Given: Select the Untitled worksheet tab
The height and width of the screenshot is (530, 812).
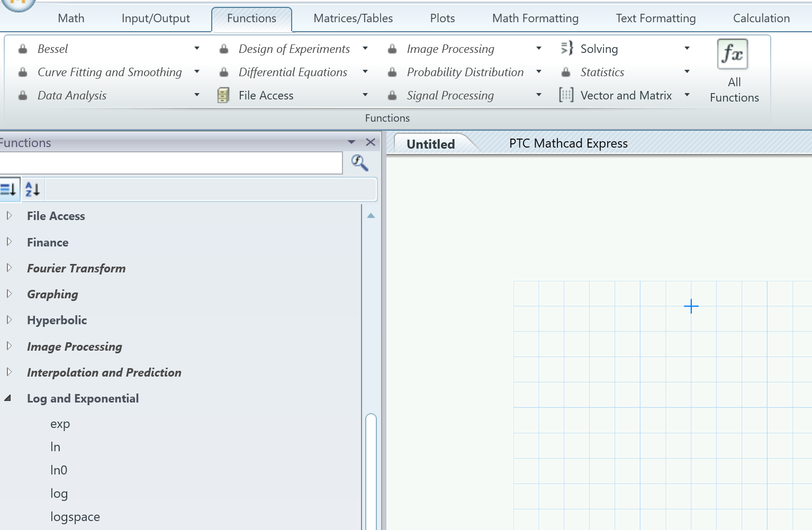Looking at the screenshot, I should click(431, 144).
